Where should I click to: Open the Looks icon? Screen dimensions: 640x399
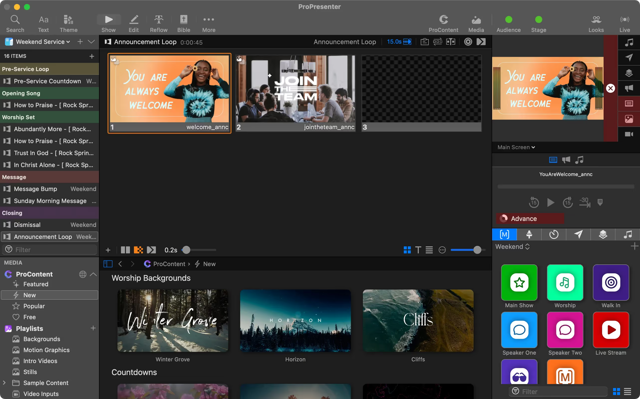click(596, 24)
